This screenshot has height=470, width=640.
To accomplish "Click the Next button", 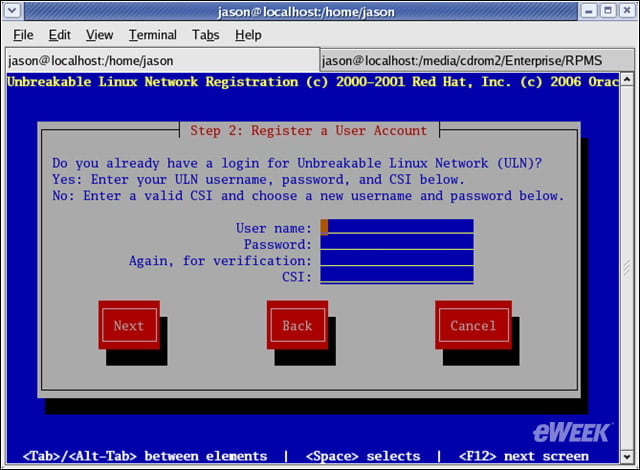I will tap(129, 325).
